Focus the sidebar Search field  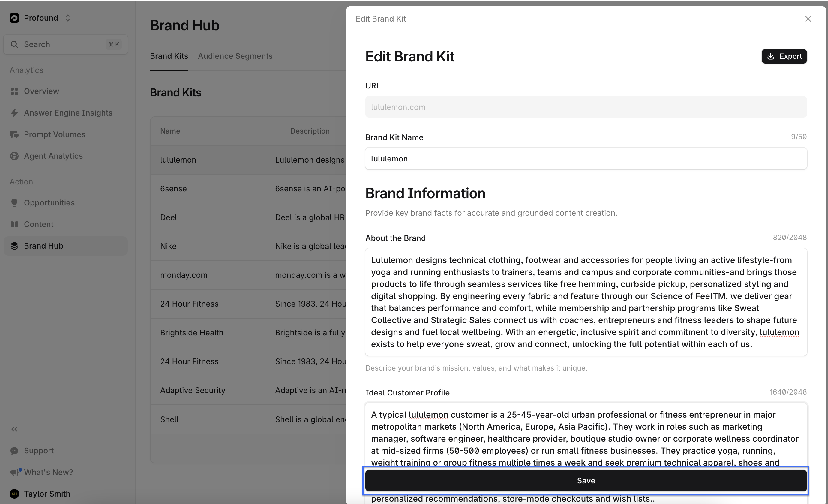[65, 44]
